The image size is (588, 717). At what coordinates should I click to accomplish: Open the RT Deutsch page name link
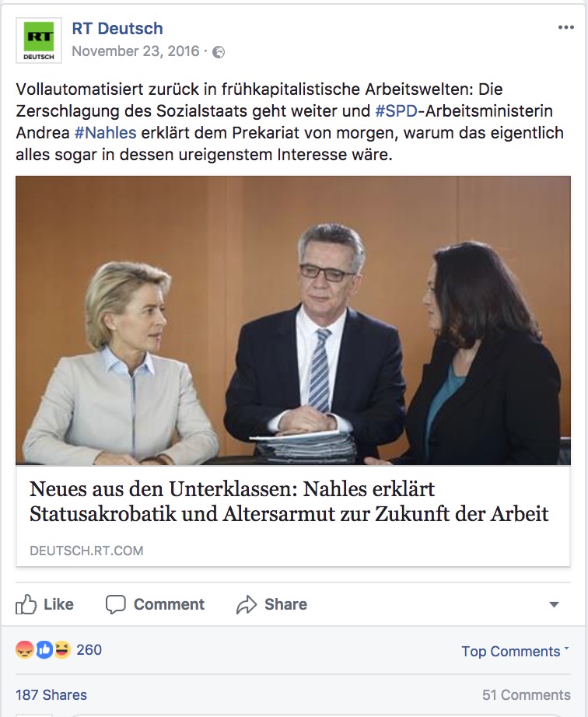click(x=117, y=28)
